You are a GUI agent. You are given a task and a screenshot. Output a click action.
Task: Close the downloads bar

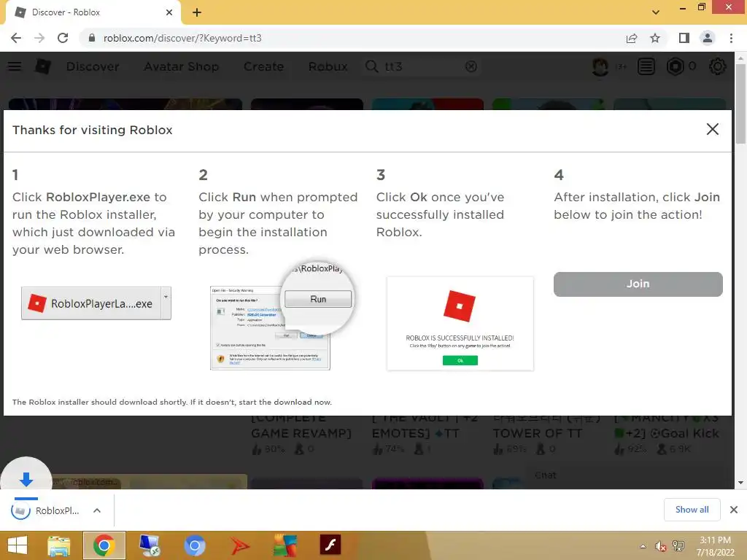734,510
